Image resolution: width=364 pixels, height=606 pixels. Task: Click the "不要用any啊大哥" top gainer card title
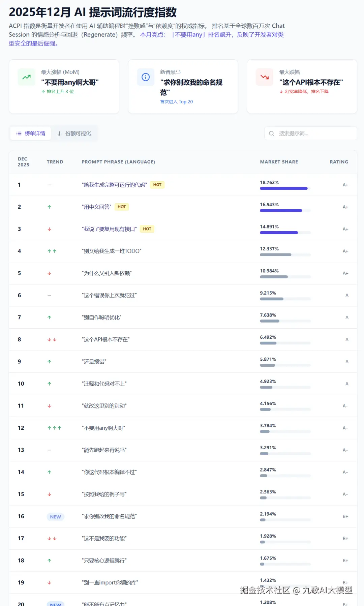pyautogui.click(x=70, y=83)
